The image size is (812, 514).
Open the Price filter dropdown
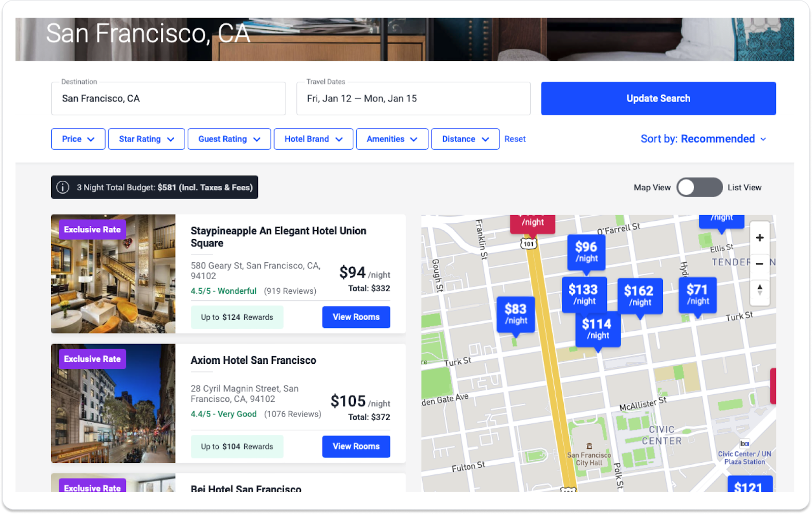tap(78, 139)
